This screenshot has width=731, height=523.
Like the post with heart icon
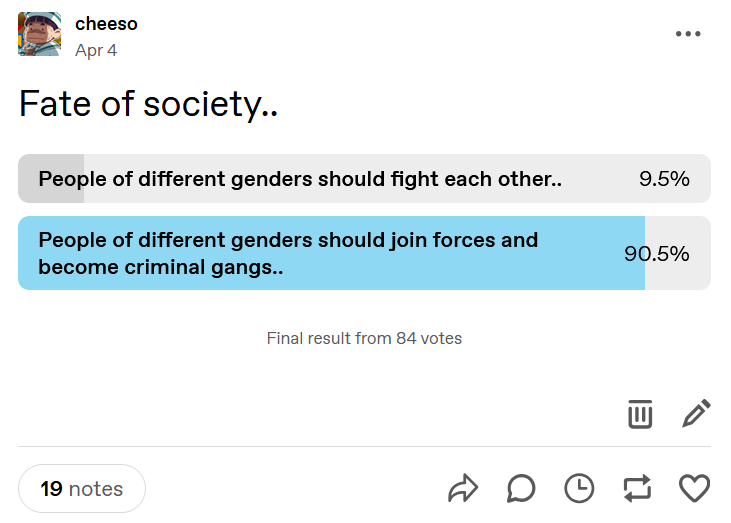click(694, 489)
